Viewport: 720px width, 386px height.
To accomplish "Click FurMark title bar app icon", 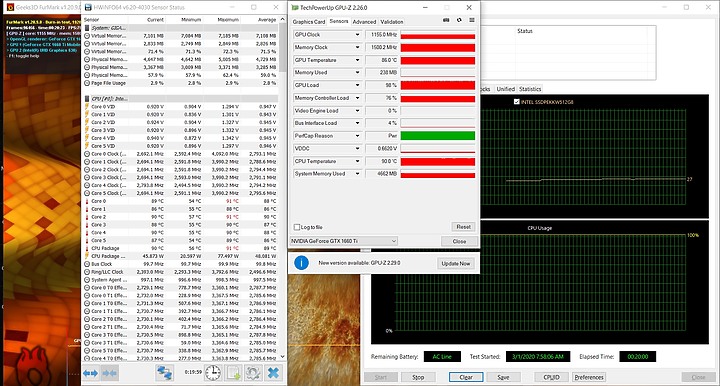I will coord(10,7).
